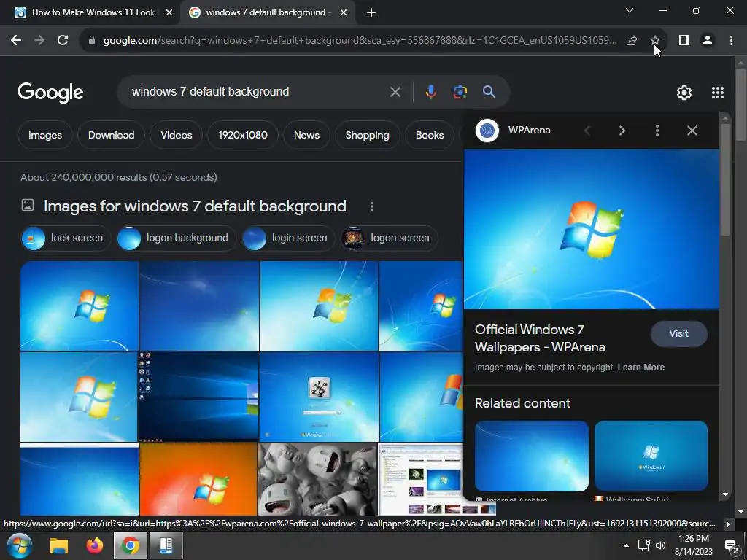Open the 'Learn More' copyright link
747x560 pixels.
point(640,367)
